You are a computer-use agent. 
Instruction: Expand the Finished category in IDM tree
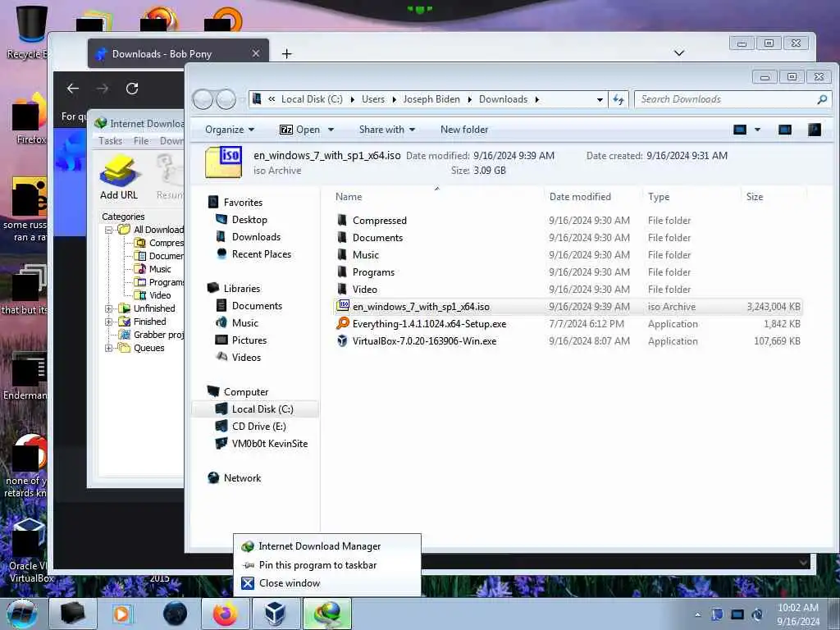[109, 322]
